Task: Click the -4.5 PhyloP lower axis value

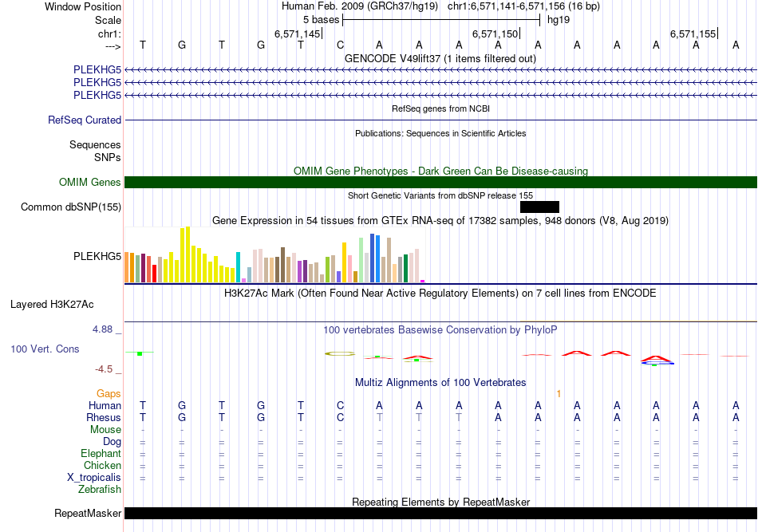Action: 104,369
